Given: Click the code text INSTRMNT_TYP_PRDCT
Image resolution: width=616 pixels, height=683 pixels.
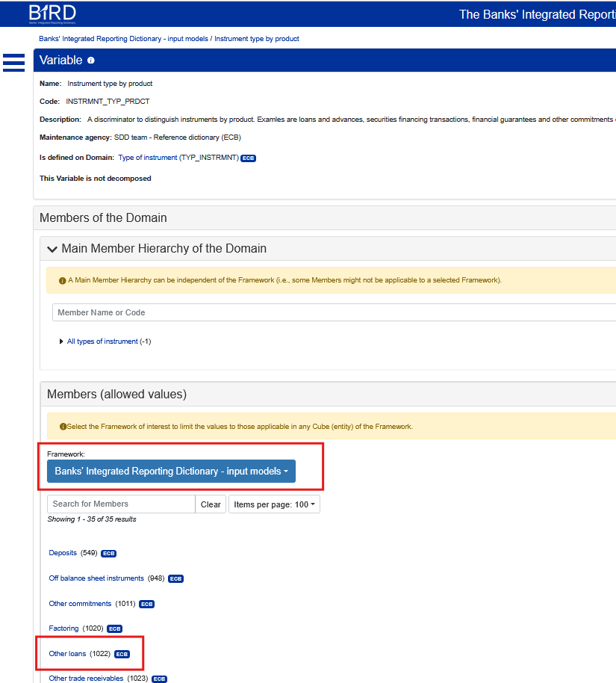Looking at the screenshot, I should click(x=108, y=102).
